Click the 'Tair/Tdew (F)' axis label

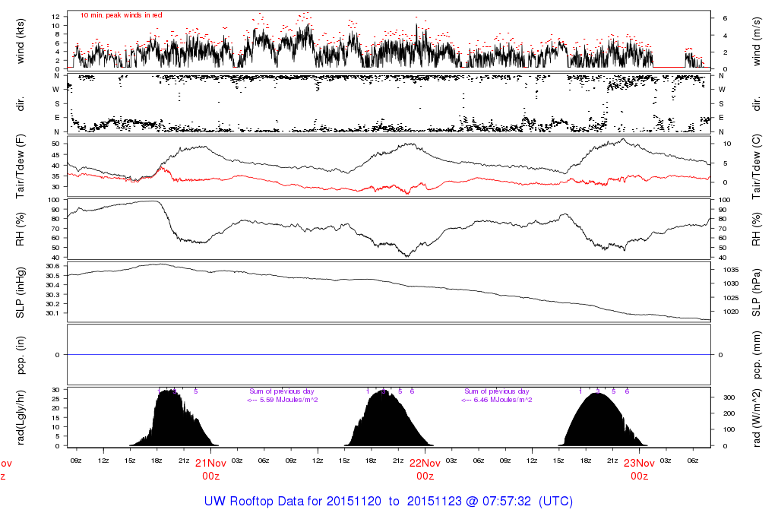point(21,166)
